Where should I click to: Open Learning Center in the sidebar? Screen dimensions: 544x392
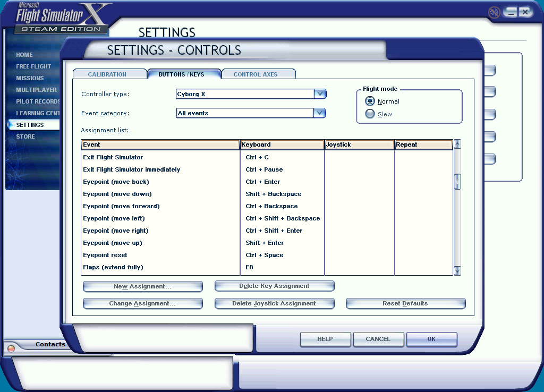38,113
